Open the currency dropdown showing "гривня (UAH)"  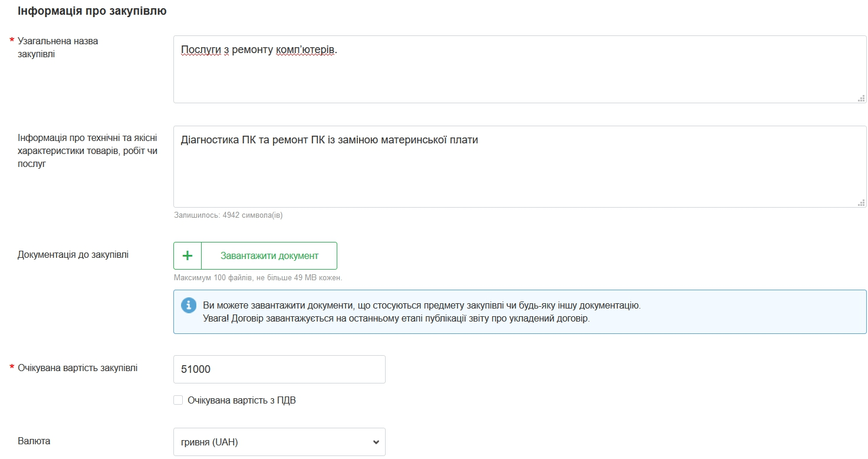[279, 442]
